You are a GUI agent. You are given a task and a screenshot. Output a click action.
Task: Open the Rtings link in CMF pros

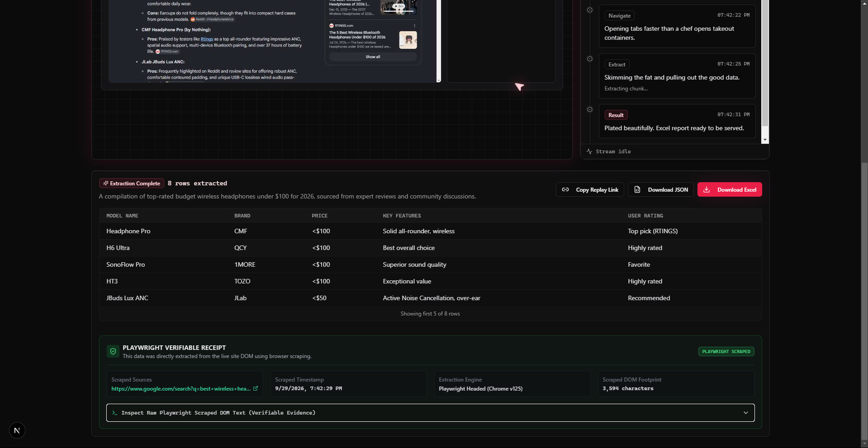point(207,39)
